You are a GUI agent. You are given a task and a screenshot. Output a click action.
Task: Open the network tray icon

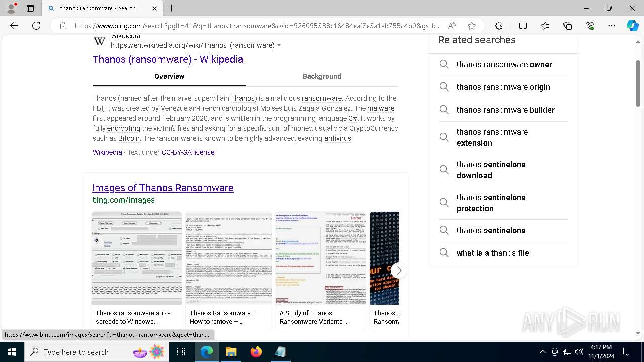(567, 352)
